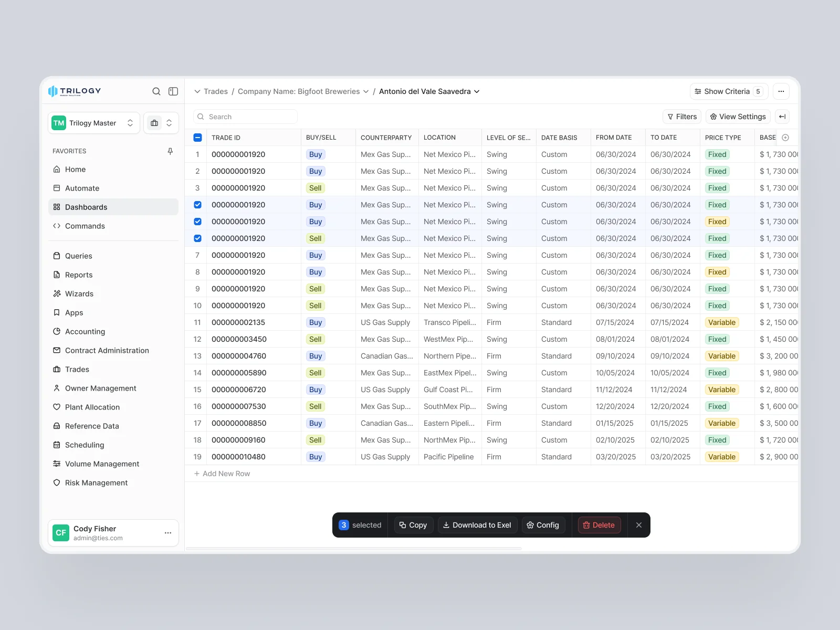Open the briefcase workspace switcher

click(161, 123)
